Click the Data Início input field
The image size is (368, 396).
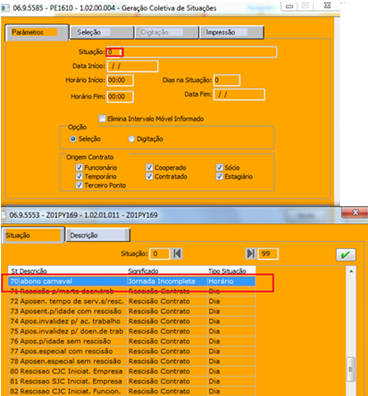click(132, 66)
